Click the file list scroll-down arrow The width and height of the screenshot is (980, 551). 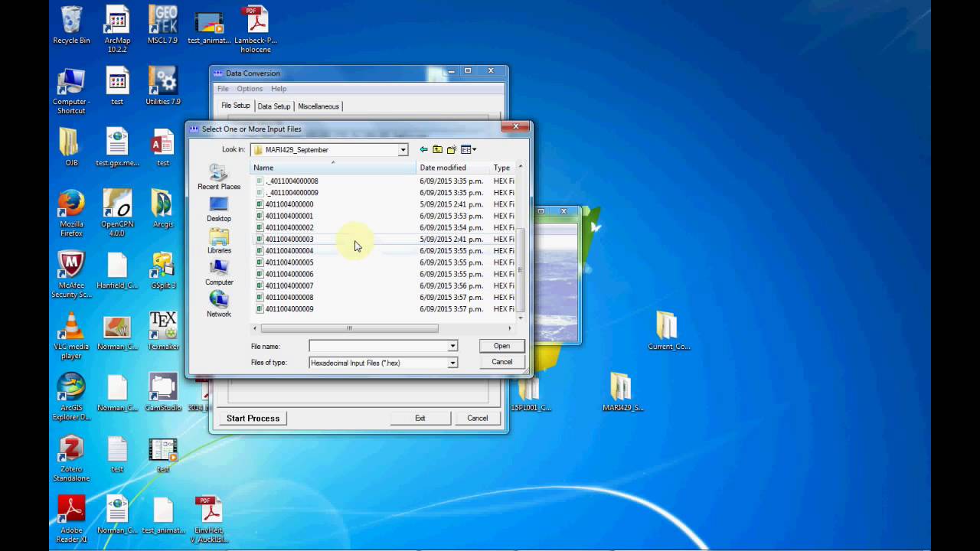pyautogui.click(x=521, y=317)
